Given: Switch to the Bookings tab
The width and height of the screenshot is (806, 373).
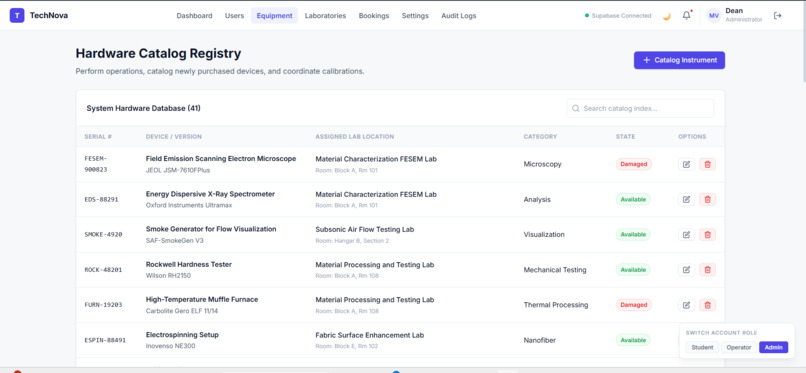Looking at the screenshot, I should [374, 15].
